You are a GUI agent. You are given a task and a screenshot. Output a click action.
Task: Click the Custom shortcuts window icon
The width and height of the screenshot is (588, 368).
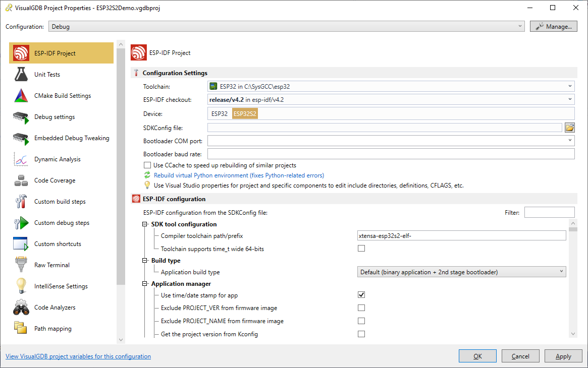pyautogui.click(x=21, y=243)
